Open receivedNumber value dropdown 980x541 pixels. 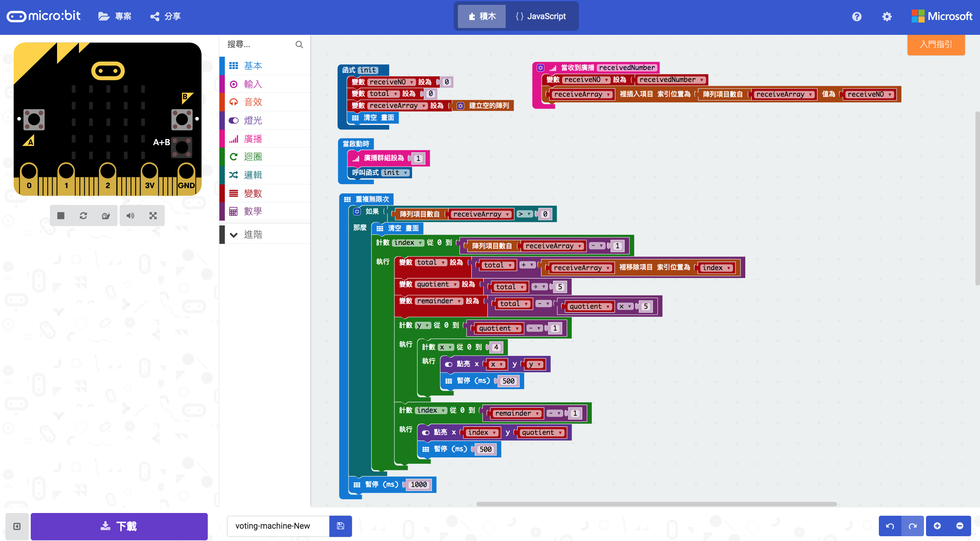click(x=671, y=80)
